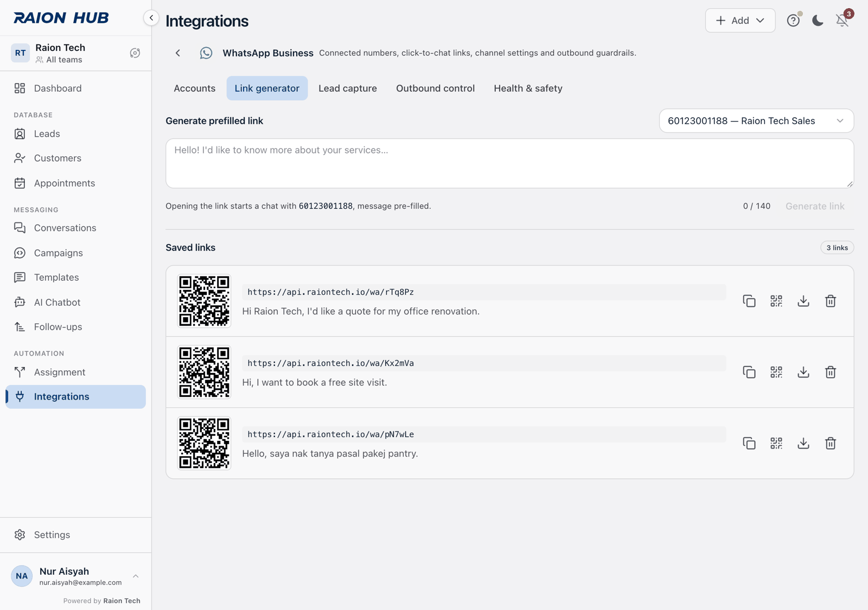868x610 pixels.
Task: Download the pN7wLe link QR
Action: pyautogui.click(x=803, y=443)
